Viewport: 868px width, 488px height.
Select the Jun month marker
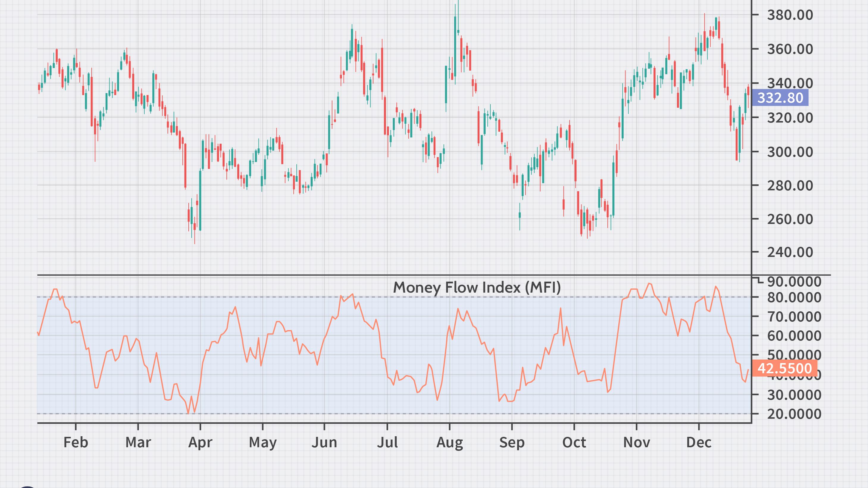(x=324, y=442)
